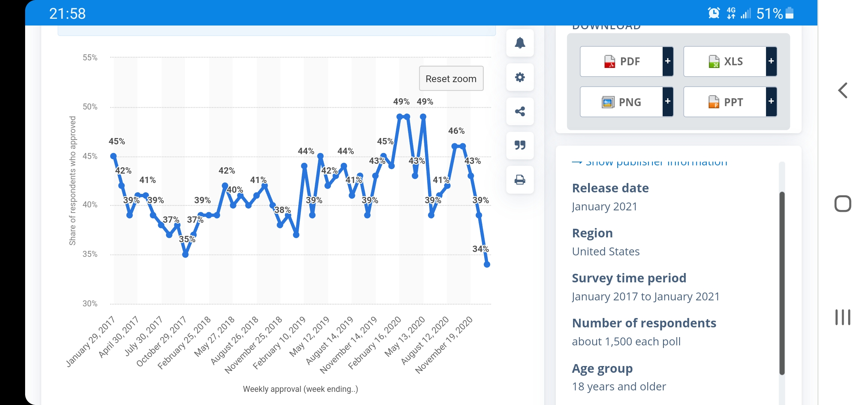868x405 pixels.
Task: Tap the Android back arrow
Action: coord(843,90)
